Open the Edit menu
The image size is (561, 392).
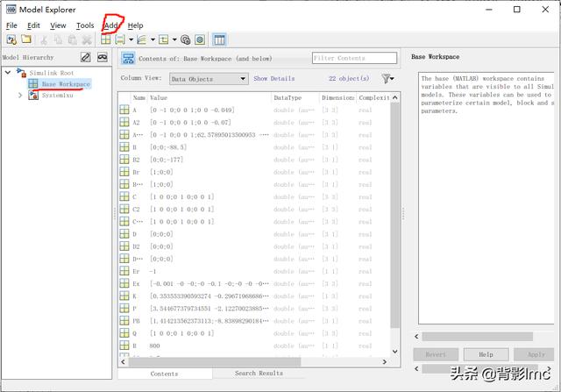point(33,25)
